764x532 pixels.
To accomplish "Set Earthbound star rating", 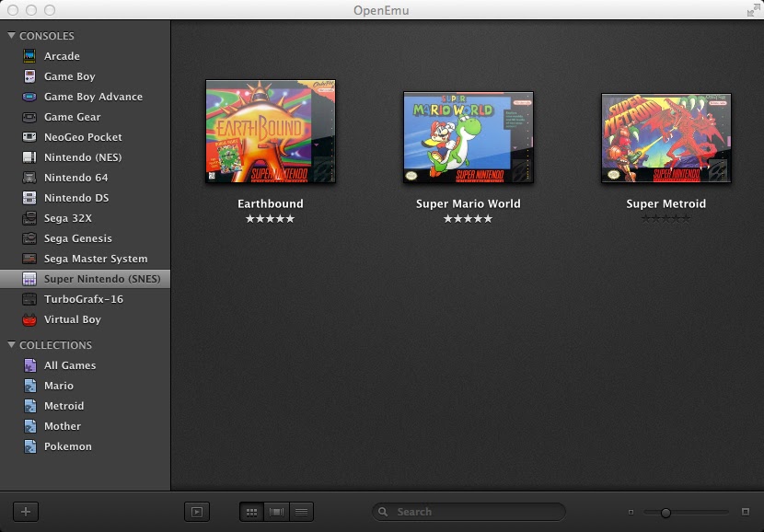I will (271, 219).
